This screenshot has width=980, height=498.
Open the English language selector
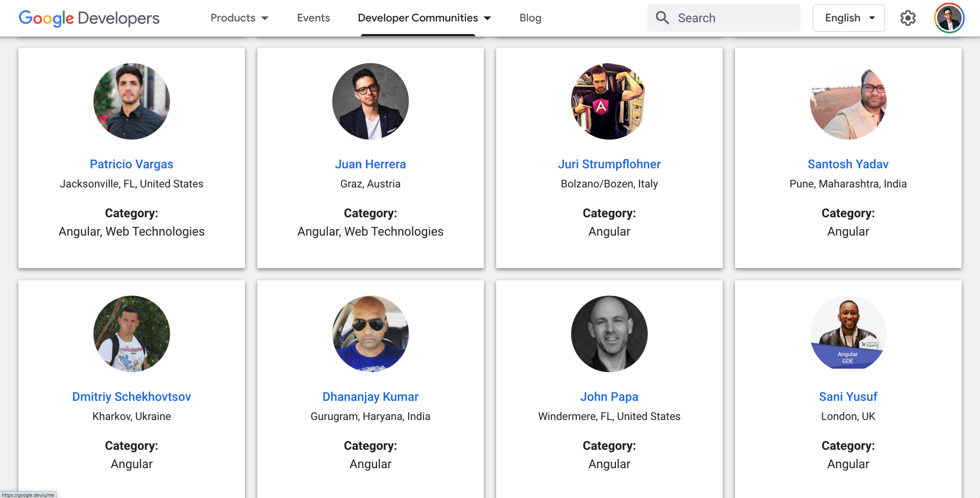click(849, 18)
